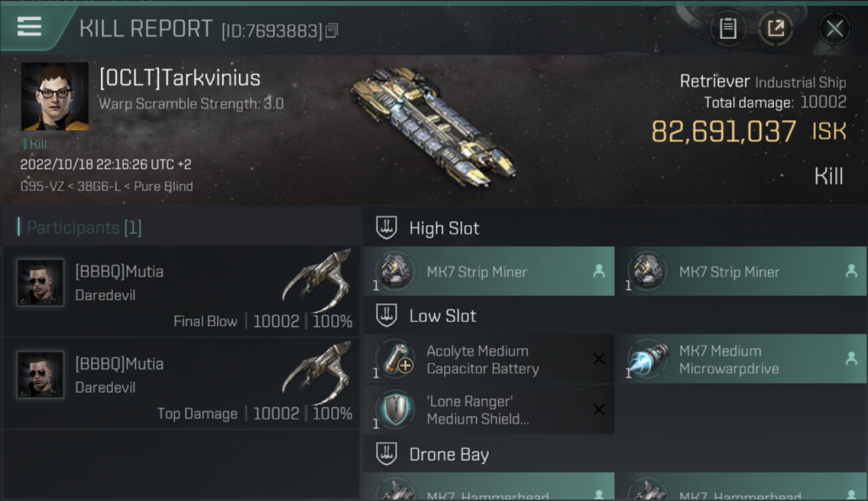This screenshot has height=501, width=868.
Task: Close the kill report window
Action: coord(835,29)
